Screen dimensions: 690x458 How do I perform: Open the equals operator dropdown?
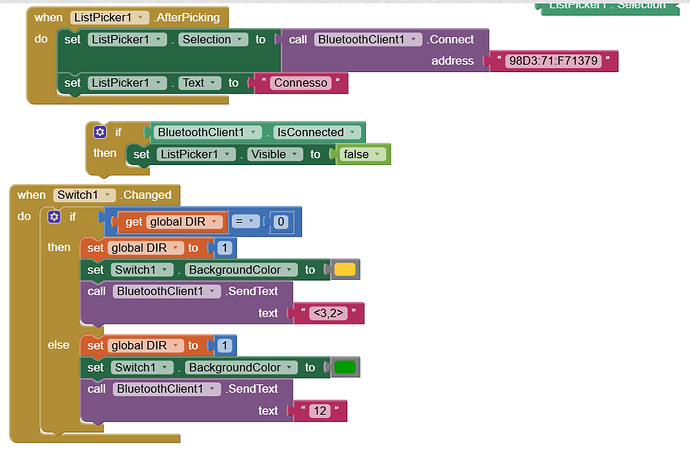click(x=254, y=221)
